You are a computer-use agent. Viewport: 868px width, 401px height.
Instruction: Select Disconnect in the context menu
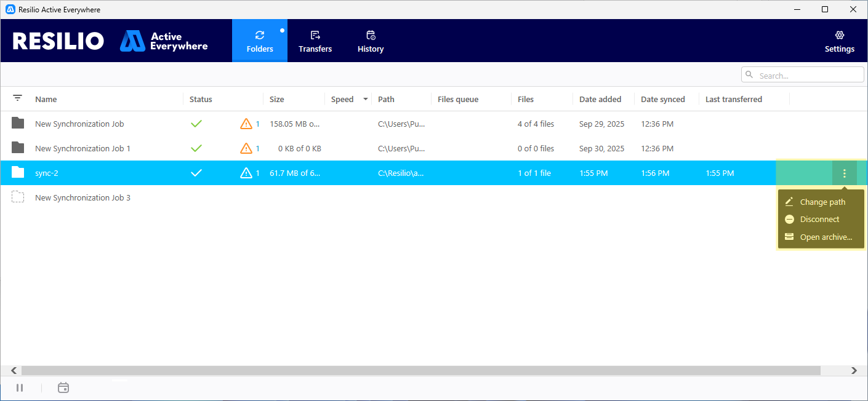819,219
